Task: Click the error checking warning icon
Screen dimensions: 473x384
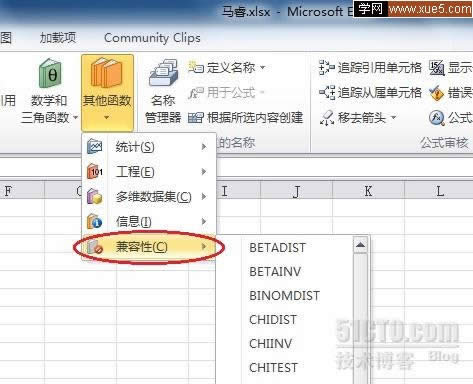Action: (437, 93)
